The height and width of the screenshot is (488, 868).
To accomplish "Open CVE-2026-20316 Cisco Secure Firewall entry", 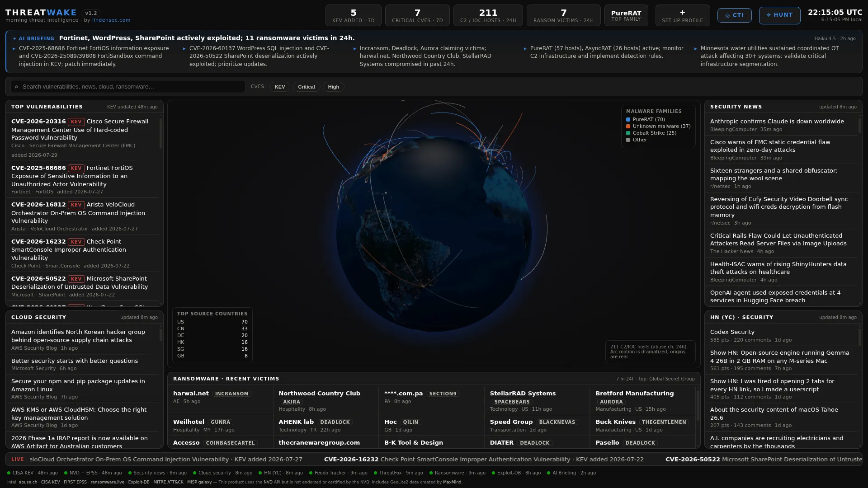I will click(83, 138).
